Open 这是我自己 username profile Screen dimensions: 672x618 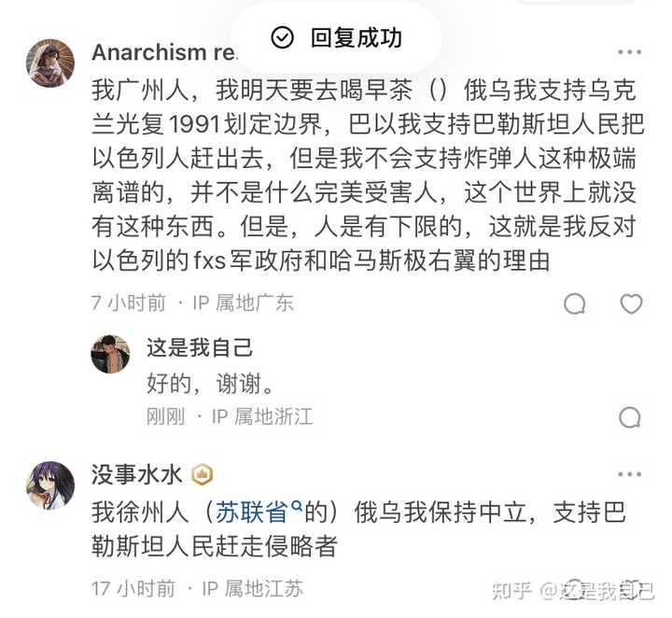click(200, 347)
